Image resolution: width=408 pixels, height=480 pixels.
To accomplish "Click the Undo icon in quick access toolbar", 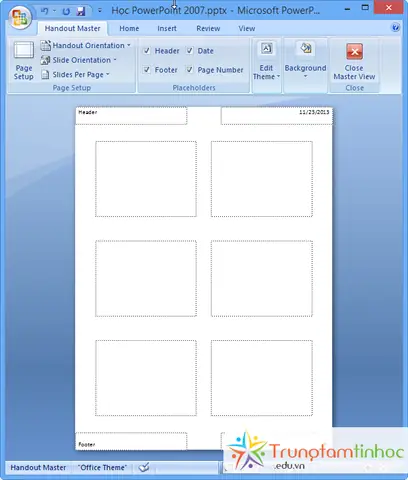I will (x=45, y=11).
